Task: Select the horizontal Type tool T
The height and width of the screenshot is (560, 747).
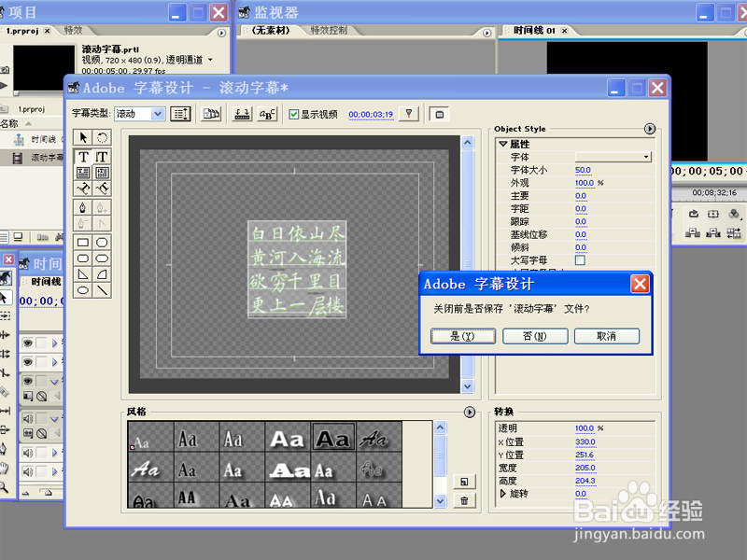Action: click(x=83, y=157)
